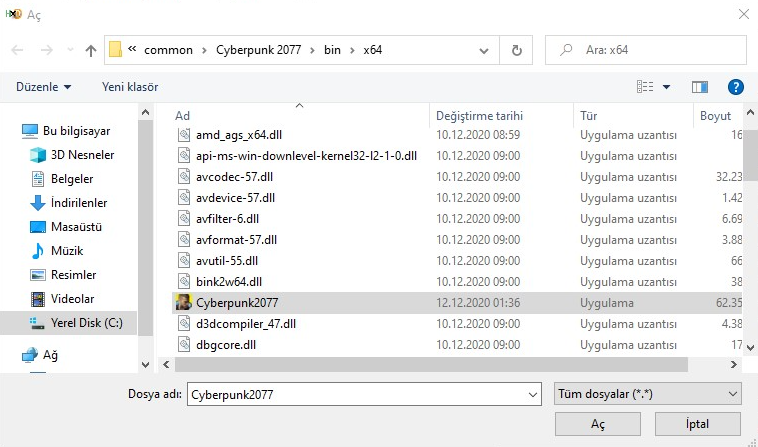Cancel with the İptal button
Screen dimensions: 758x447
[698, 424]
